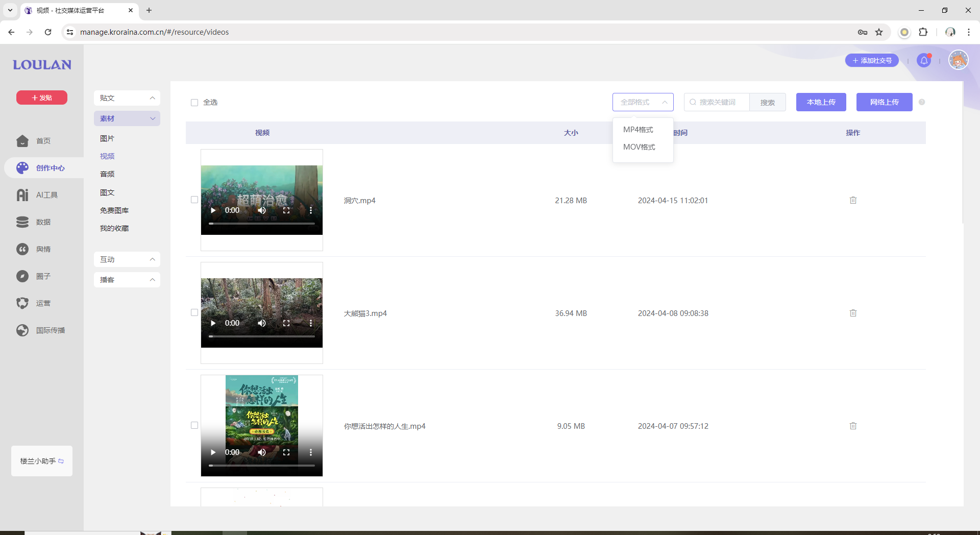Delete the 洞穴.mp4 video
This screenshot has width=980, height=535.
[x=853, y=200]
